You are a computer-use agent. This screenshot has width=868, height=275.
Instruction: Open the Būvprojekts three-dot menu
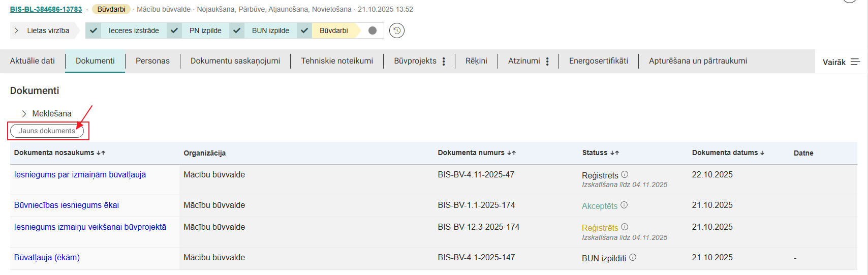click(444, 62)
